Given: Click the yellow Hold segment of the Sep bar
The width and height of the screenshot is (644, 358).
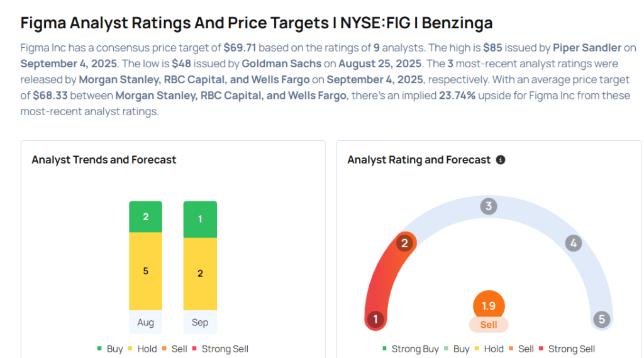Looking at the screenshot, I should 200,273.
